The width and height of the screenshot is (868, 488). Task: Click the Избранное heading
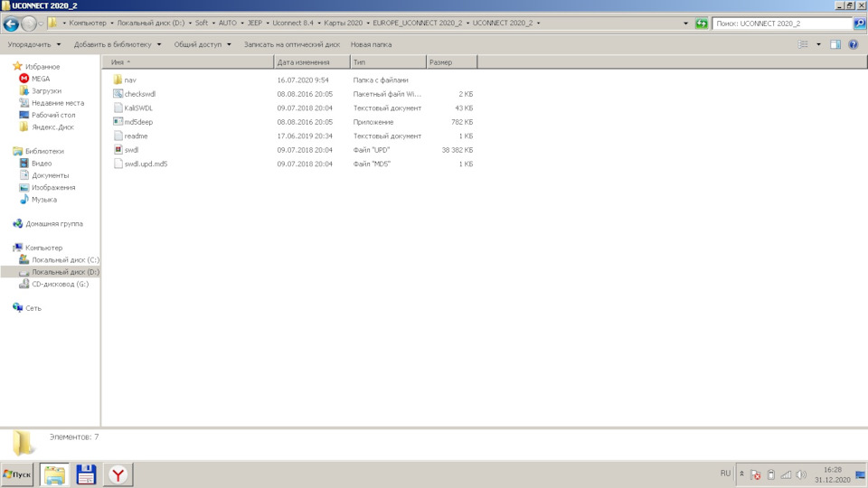[42, 66]
